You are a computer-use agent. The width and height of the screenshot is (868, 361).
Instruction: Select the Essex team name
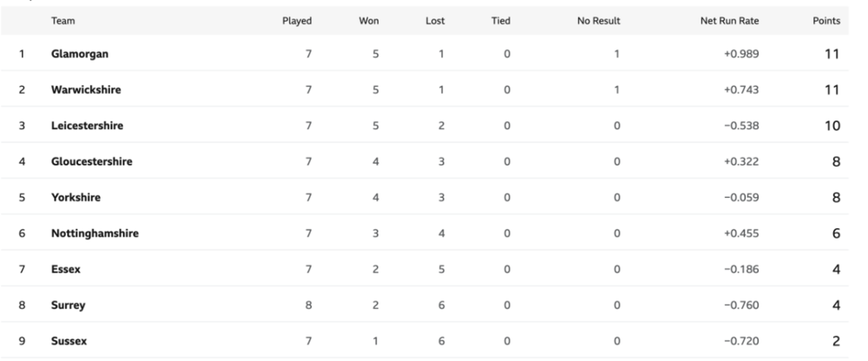point(66,270)
